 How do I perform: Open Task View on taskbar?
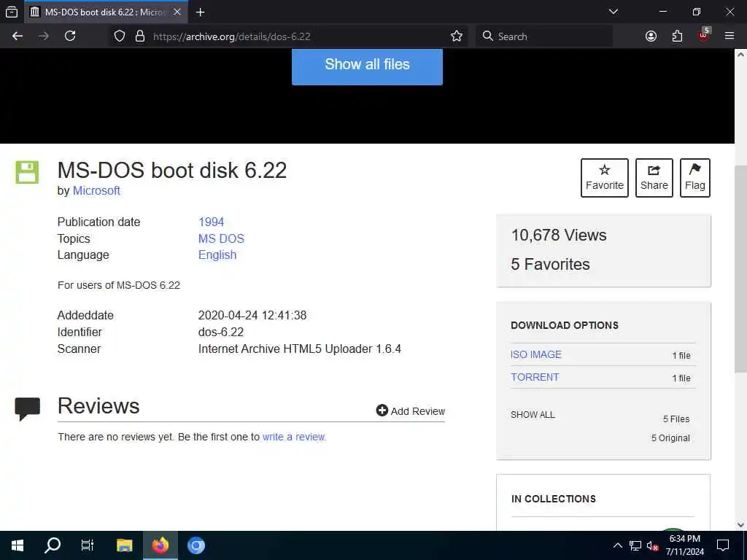click(88, 545)
